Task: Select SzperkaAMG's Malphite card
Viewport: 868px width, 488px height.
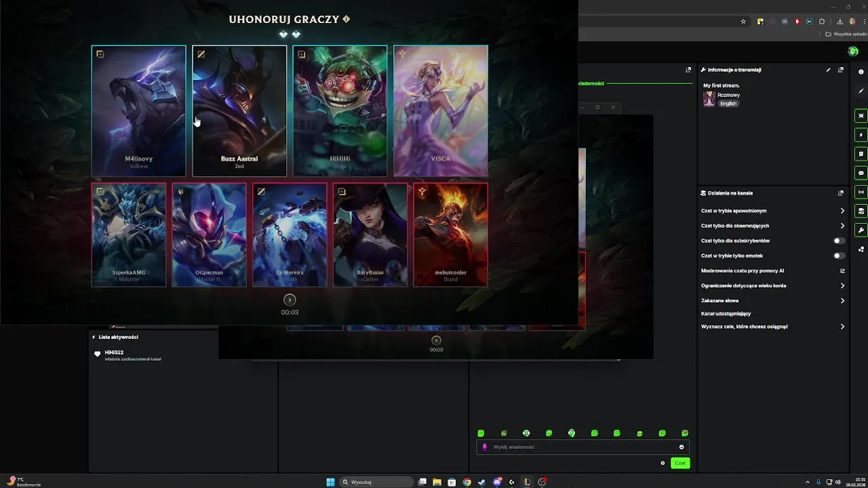Action: coord(129,235)
